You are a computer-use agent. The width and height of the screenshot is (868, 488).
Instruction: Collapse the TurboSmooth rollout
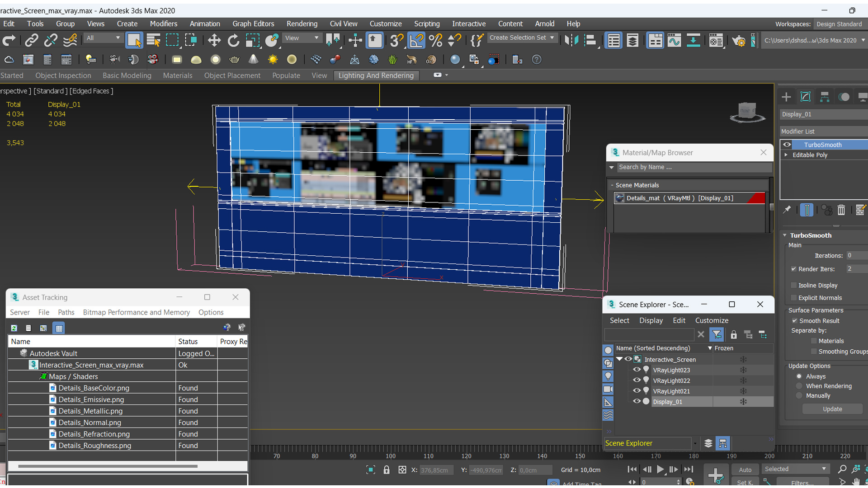785,235
